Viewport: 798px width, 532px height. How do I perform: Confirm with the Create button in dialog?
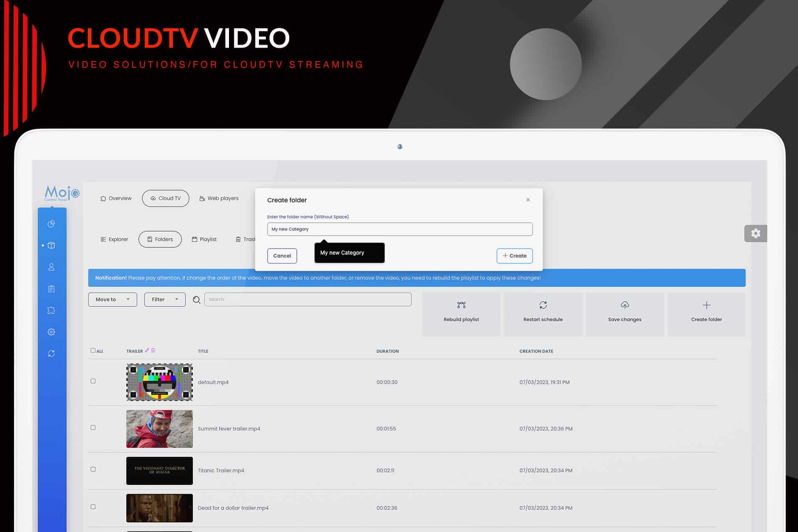pyautogui.click(x=515, y=256)
